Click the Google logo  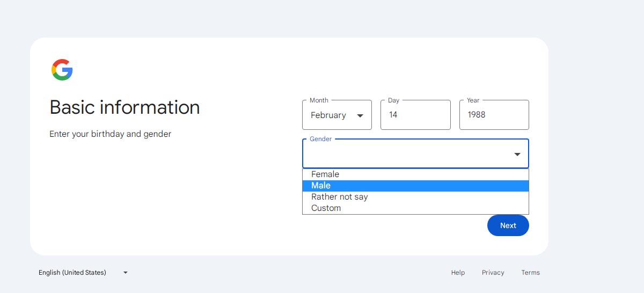point(62,70)
